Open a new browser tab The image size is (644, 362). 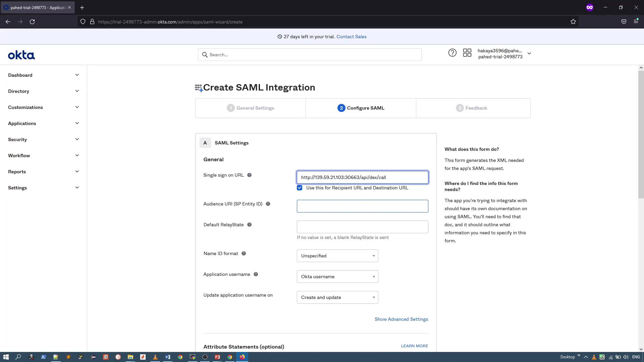82,7
